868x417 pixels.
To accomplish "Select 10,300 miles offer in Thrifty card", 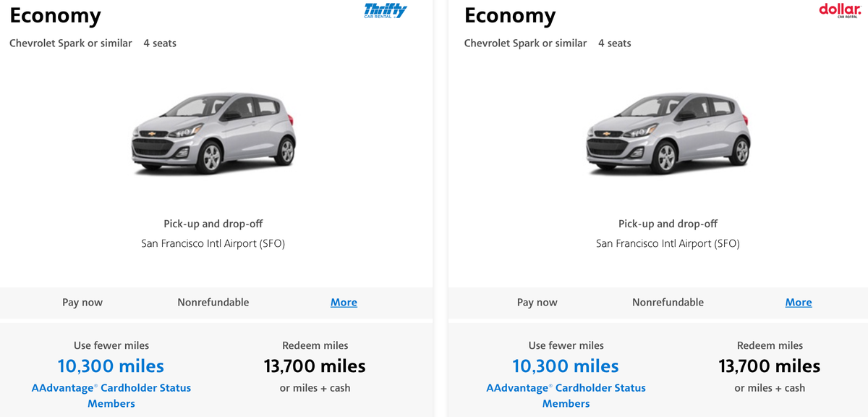I will [111, 366].
